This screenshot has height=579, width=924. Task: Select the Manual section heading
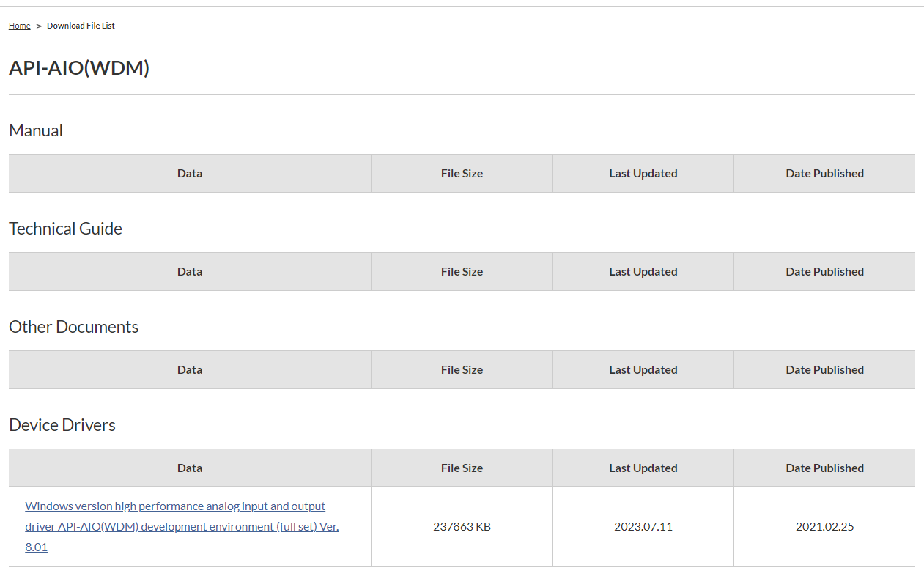[36, 130]
